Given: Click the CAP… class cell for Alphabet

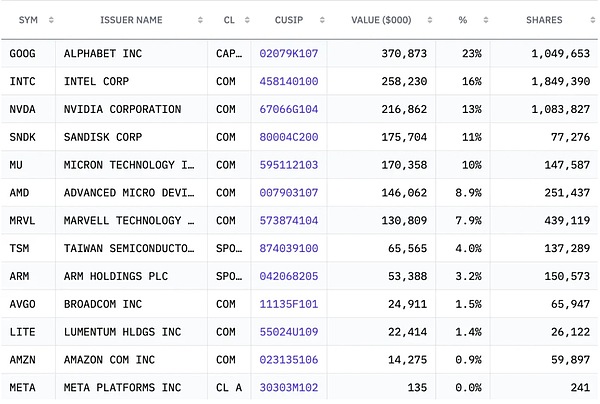Looking at the screenshot, I should pos(229,54).
